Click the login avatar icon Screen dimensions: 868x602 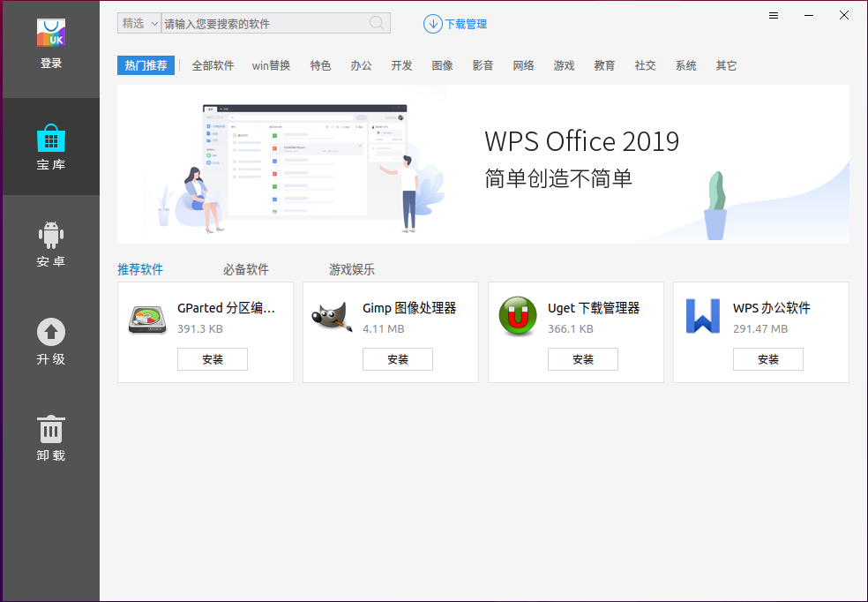click(51, 33)
